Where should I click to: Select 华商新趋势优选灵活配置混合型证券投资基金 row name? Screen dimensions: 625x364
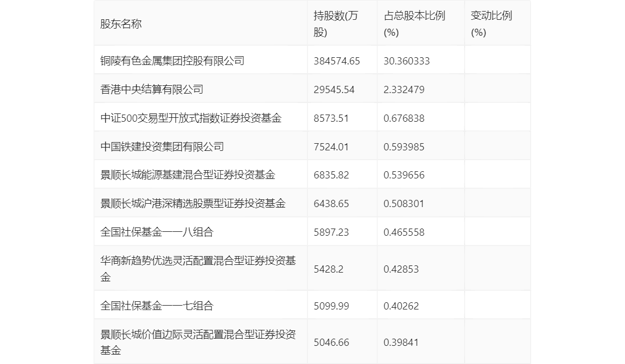click(198, 269)
